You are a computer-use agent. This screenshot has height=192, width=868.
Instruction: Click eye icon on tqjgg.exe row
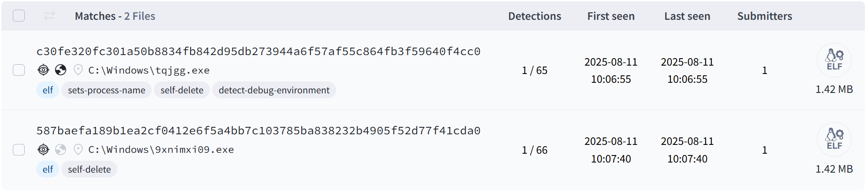pos(43,70)
